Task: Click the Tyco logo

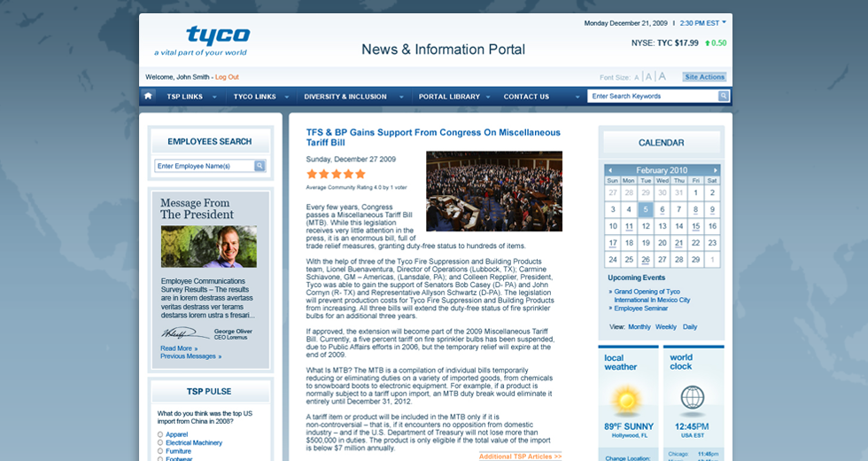Action: click(x=218, y=35)
